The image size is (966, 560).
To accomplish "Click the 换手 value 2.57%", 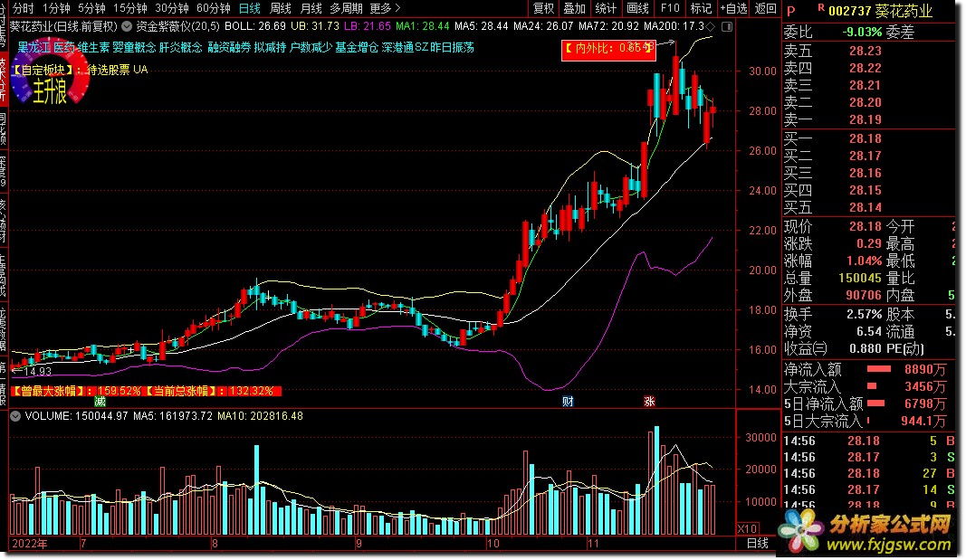I will pyautogui.click(x=864, y=315).
